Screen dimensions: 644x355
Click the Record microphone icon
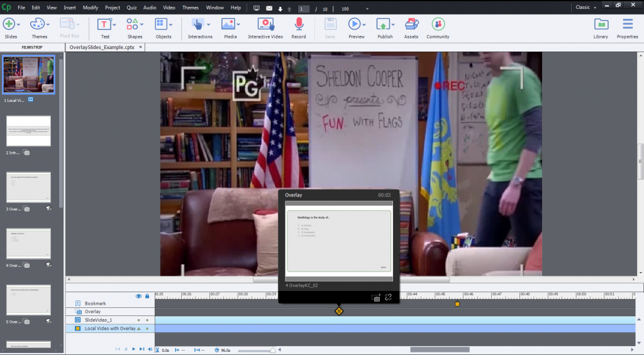[299, 25]
